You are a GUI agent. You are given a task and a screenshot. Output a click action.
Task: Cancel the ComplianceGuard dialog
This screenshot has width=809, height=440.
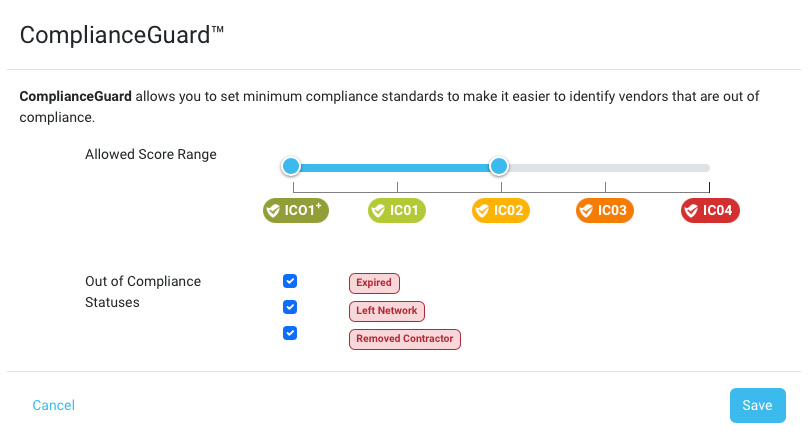tap(54, 405)
